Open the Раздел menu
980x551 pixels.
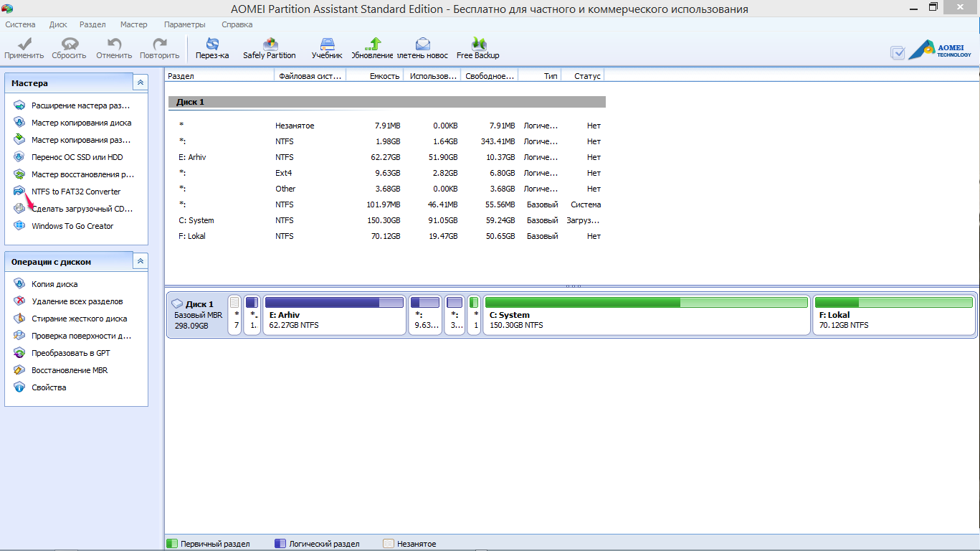click(92, 24)
